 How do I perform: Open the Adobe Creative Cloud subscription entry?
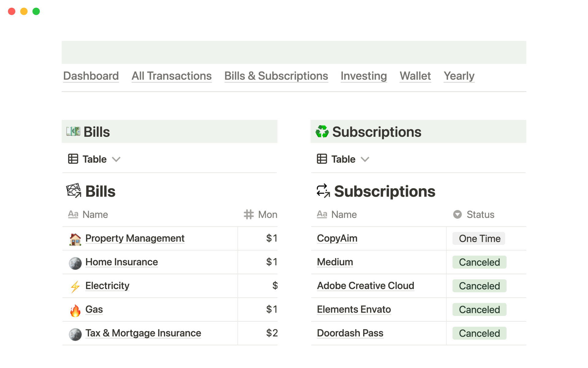tap(365, 286)
